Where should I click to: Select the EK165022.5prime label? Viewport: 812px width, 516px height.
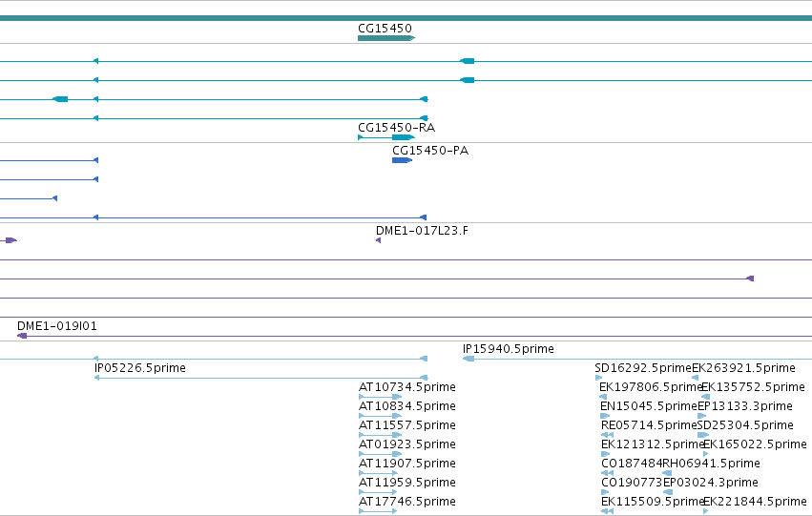[x=755, y=444]
